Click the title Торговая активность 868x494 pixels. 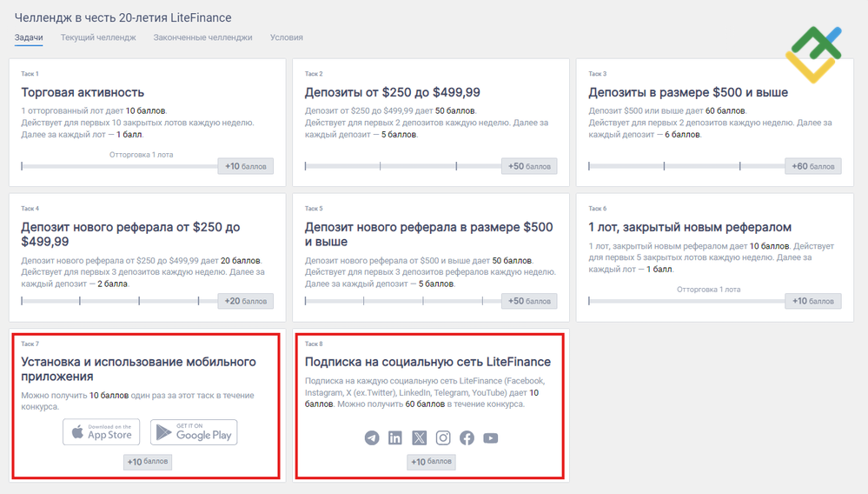[x=83, y=92]
